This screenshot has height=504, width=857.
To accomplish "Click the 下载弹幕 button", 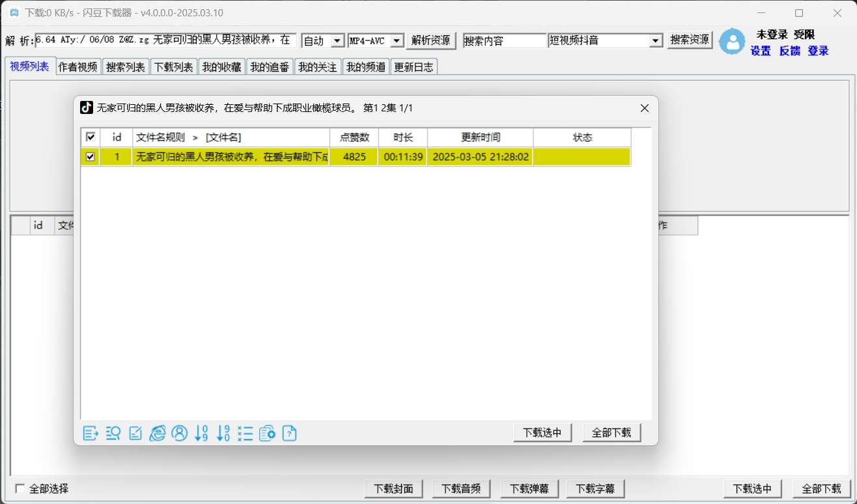I will click(529, 489).
